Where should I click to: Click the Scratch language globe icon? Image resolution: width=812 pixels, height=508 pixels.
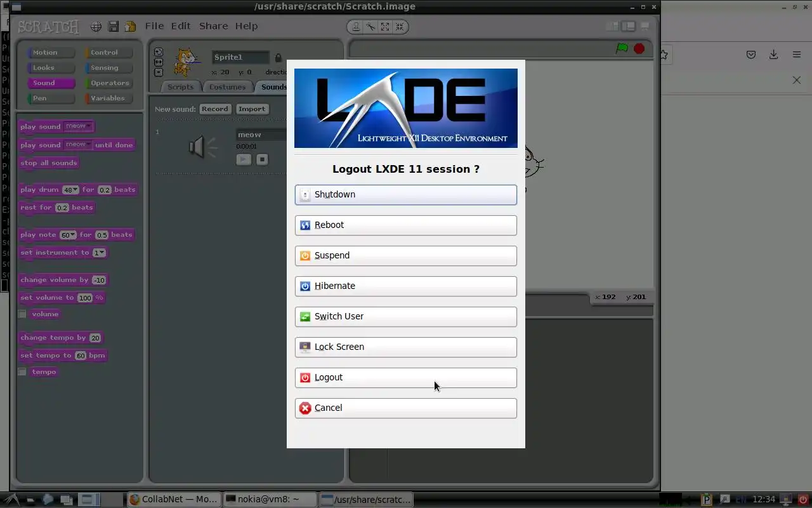coord(96,27)
